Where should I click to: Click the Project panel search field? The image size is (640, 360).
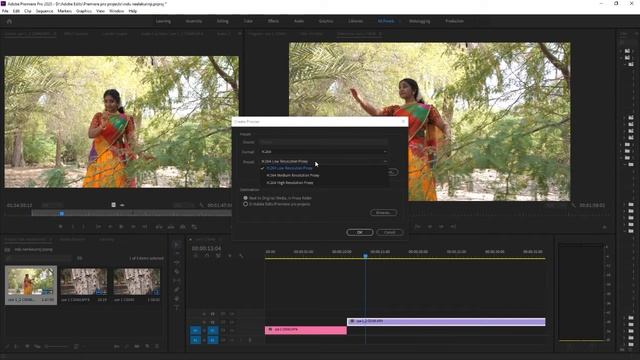click(39, 258)
